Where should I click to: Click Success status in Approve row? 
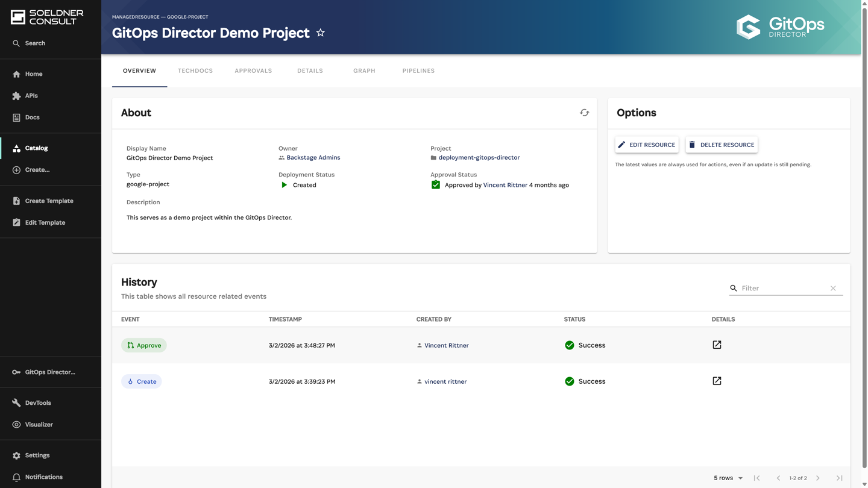(x=585, y=345)
